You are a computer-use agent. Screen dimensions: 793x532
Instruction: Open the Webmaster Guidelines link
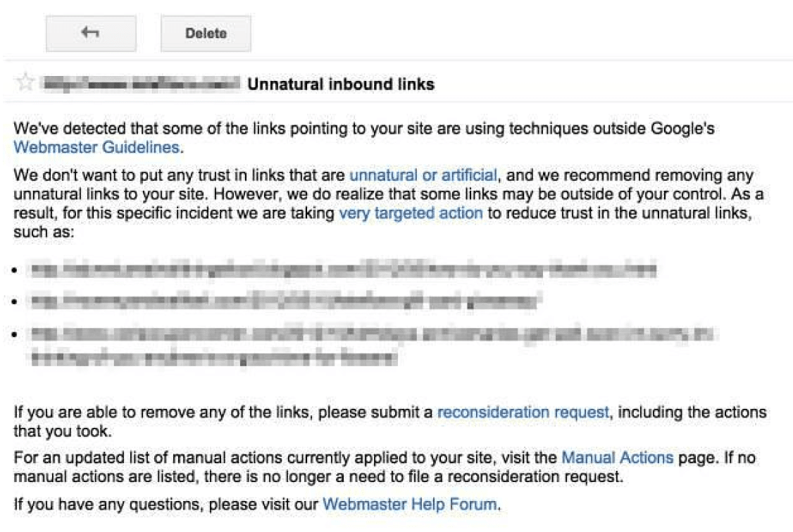(96, 148)
